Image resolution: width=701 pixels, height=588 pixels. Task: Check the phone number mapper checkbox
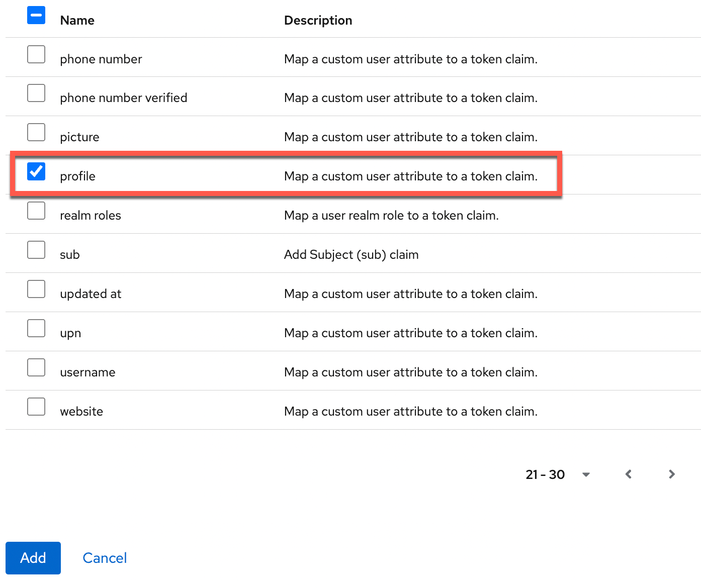coord(36,54)
